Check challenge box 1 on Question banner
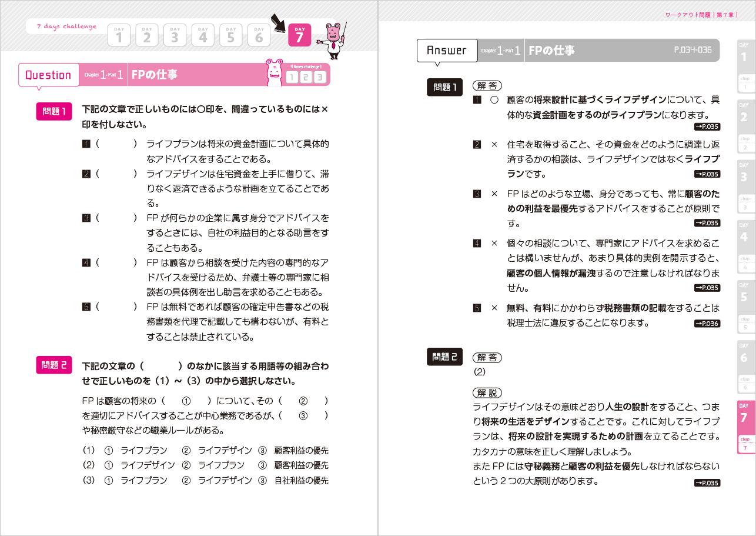The height and width of the screenshot is (536, 756). click(293, 77)
